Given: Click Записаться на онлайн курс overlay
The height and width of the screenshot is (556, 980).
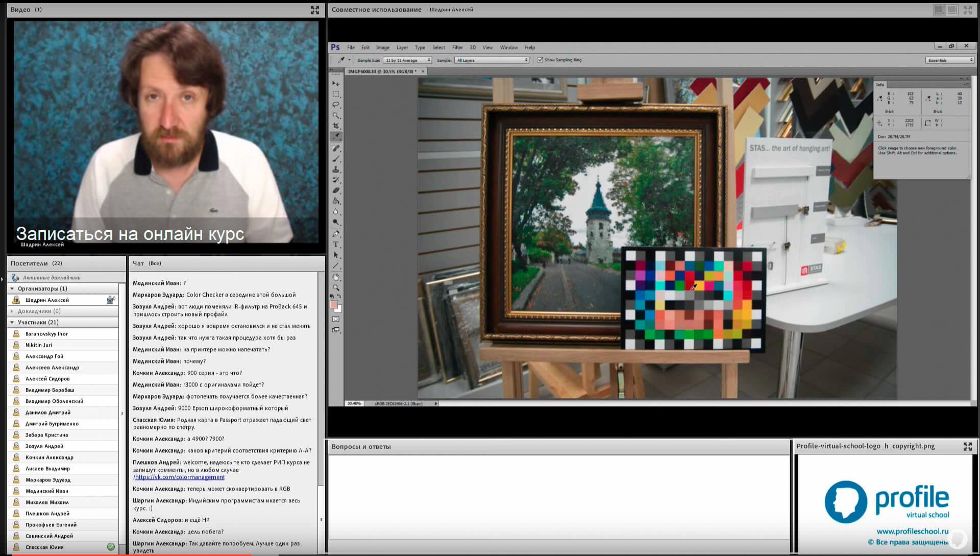Looking at the screenshot, I should pos(130,234).
